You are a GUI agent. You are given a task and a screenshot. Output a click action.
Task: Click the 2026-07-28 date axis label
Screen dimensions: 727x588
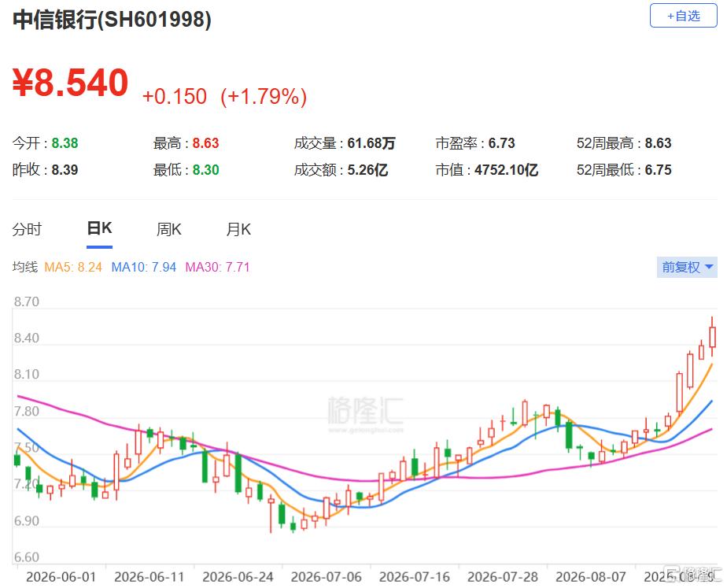(503, 577)
